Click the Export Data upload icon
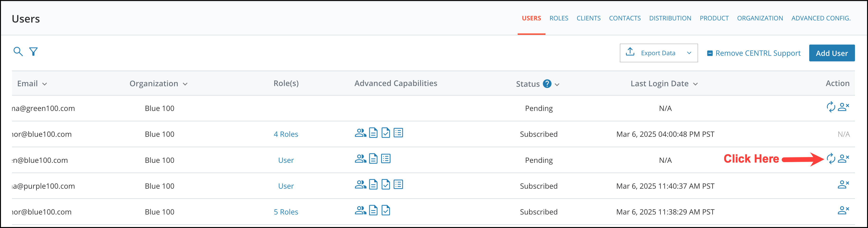Screen dimensions: 868x228 (x=630, y=52)
